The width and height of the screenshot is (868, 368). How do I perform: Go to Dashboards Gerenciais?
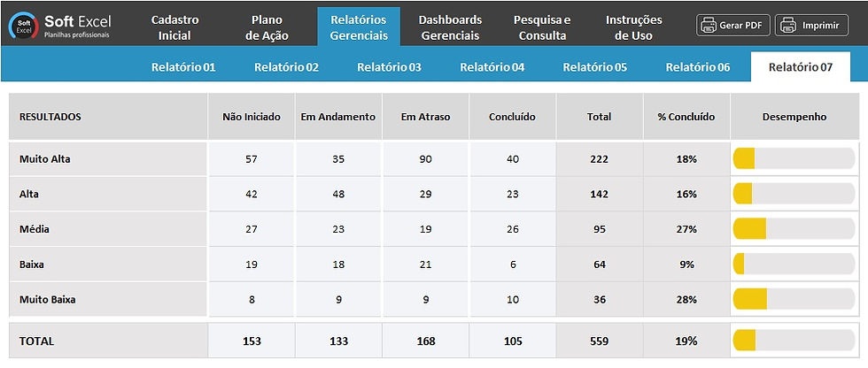pyautogui.click(x=450, y=27)
